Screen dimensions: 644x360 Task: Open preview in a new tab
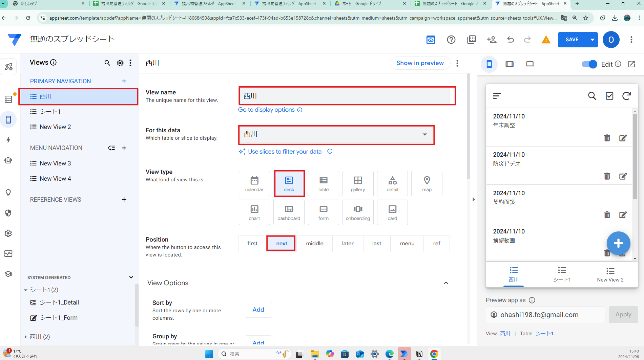click(631, 64)
